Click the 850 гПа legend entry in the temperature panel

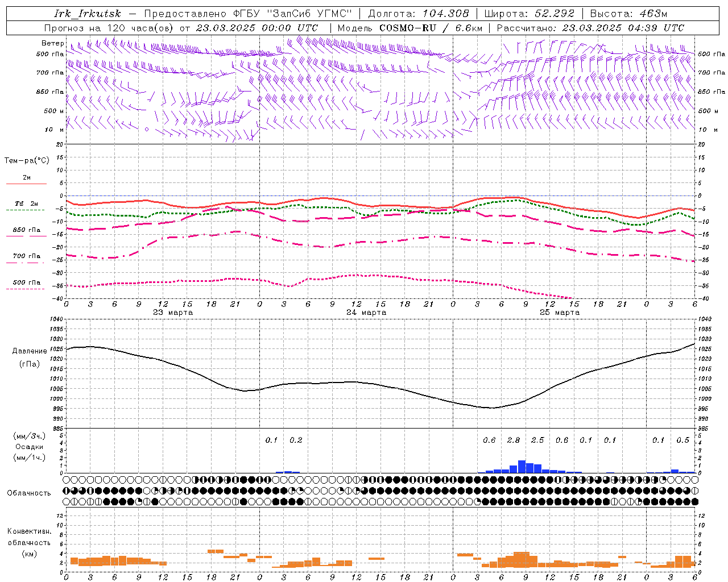pos(26,230)
